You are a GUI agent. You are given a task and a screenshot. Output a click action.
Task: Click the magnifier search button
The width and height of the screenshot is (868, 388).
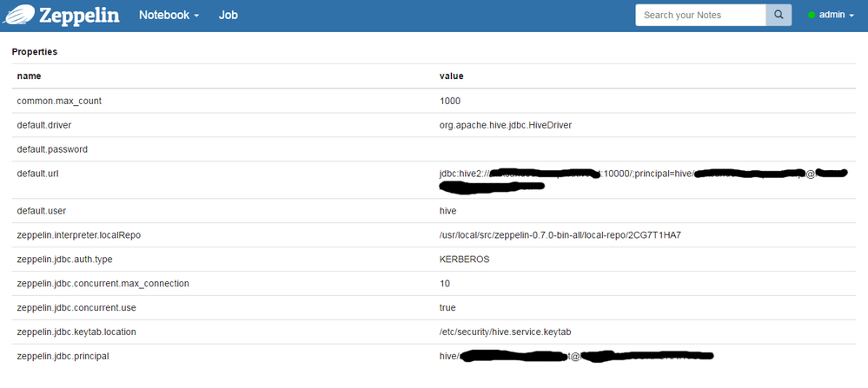pos(779,15)
